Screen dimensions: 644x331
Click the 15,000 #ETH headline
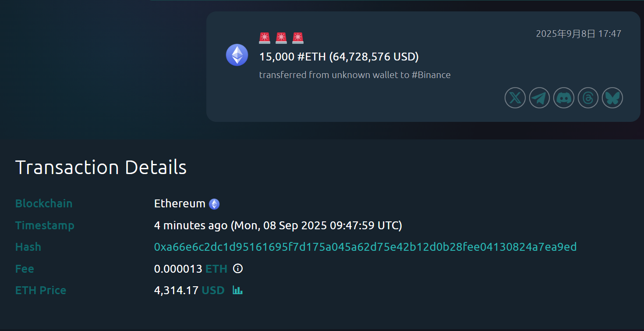tap(338, 57)
